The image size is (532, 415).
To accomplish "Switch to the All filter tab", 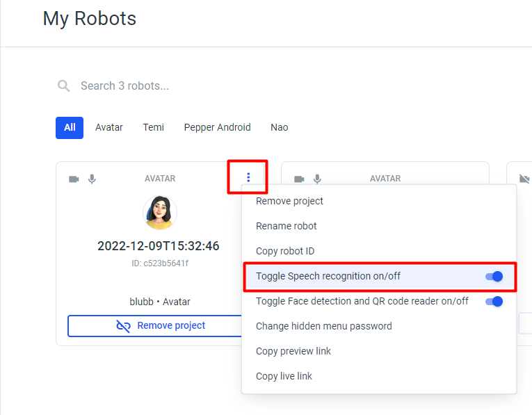I will [x=70, y=128].
